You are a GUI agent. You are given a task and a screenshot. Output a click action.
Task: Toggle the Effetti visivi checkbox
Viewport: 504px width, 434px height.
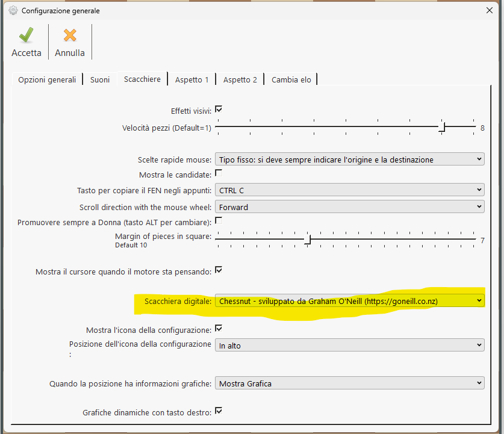[219, 110]
